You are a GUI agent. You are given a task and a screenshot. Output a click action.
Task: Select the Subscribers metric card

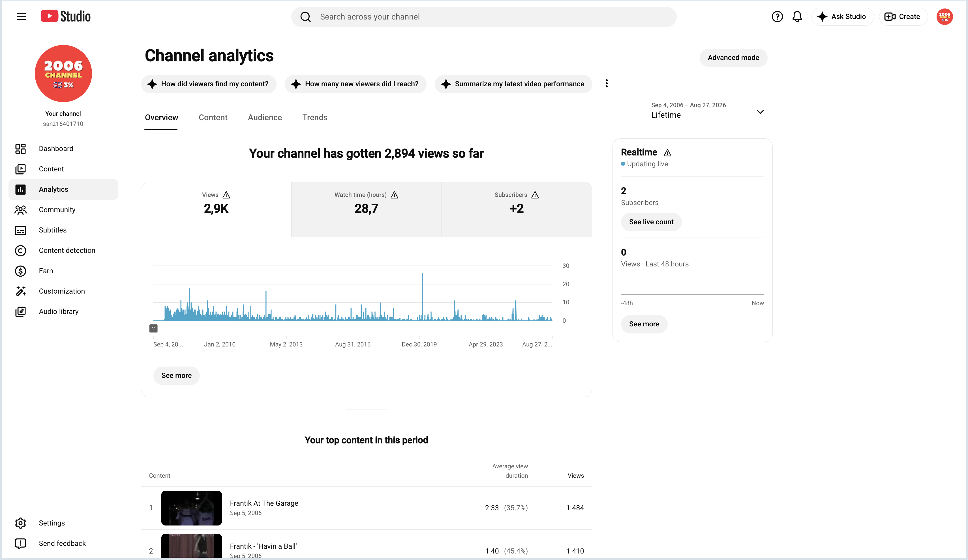click(517, 210)
